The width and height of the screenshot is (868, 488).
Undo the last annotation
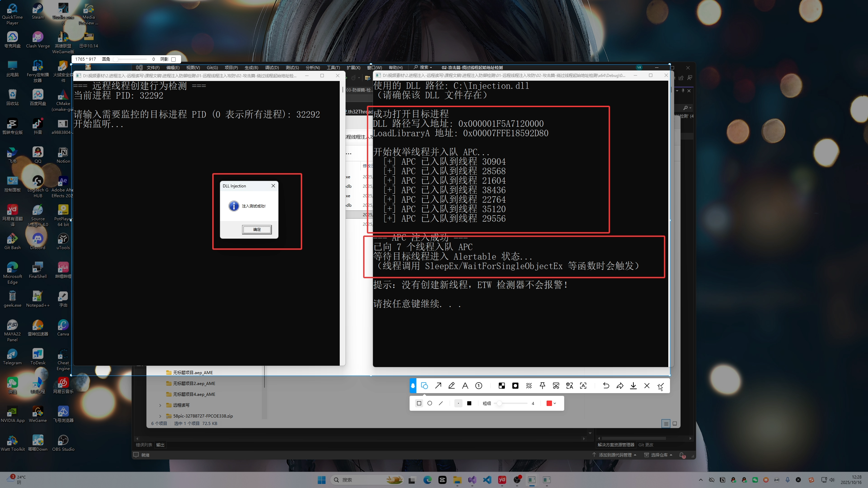coord(606,386)
